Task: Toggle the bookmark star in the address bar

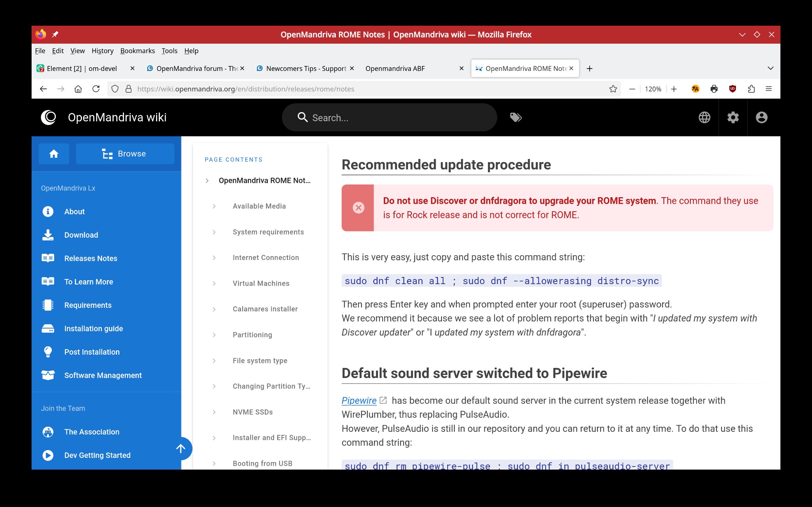Action: [613, 89]
